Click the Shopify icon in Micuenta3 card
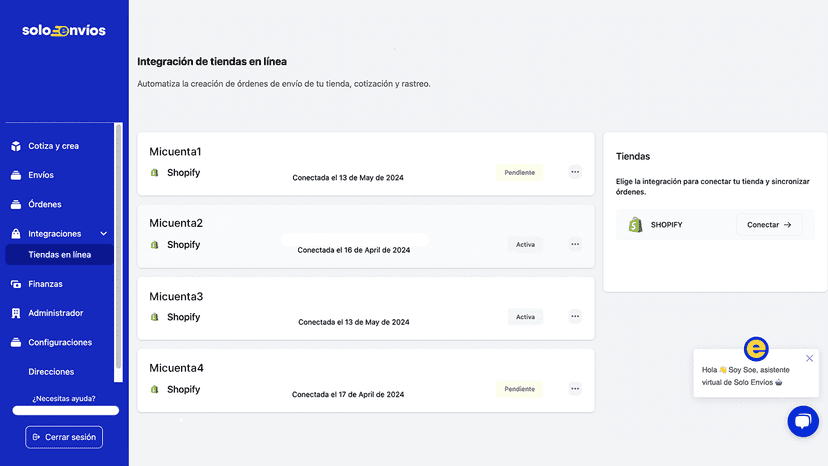 (154, 317)
